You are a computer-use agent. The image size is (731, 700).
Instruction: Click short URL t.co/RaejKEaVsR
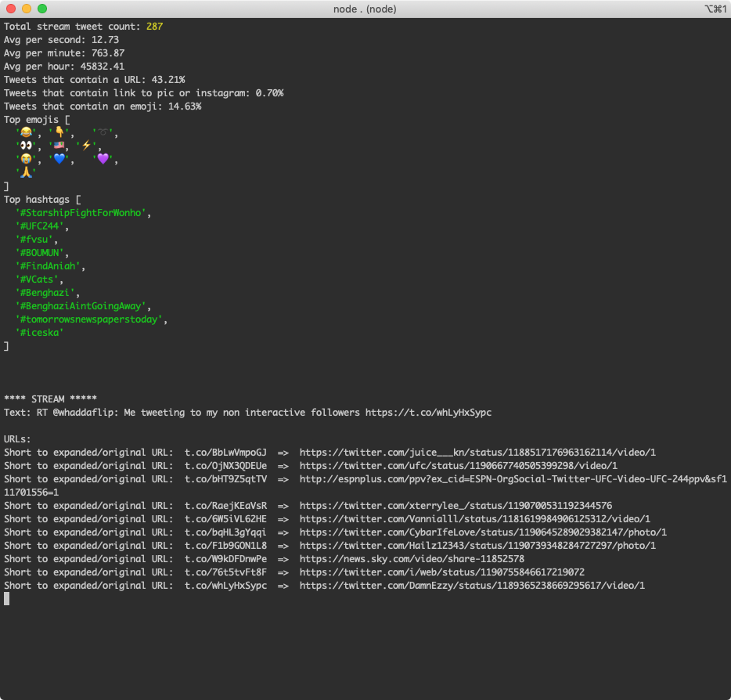(225, 506)
